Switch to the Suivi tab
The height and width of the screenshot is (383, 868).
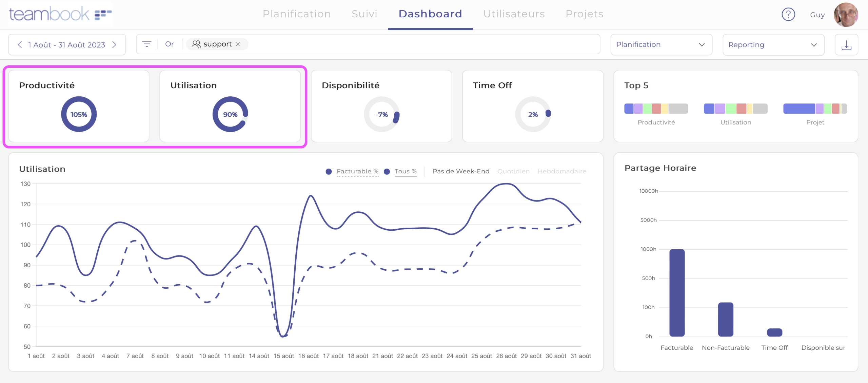pyautogui.click(x=364, y=14)
